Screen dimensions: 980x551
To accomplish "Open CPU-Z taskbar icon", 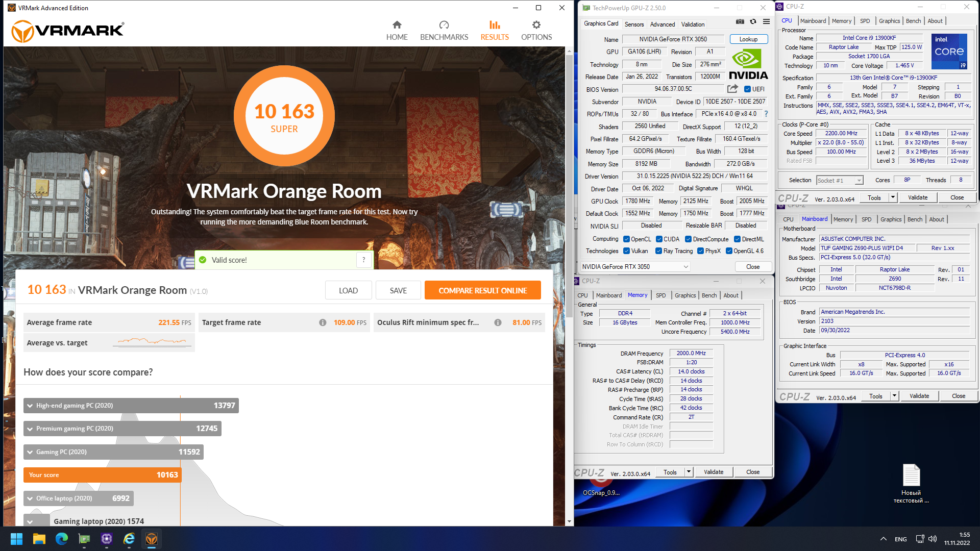I will (107, 539).
